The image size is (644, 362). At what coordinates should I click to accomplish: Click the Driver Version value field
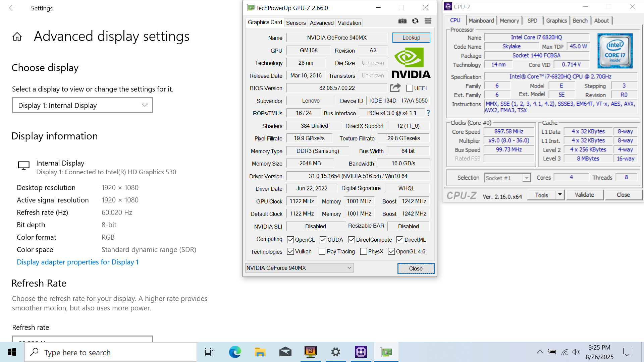point(358,176)
